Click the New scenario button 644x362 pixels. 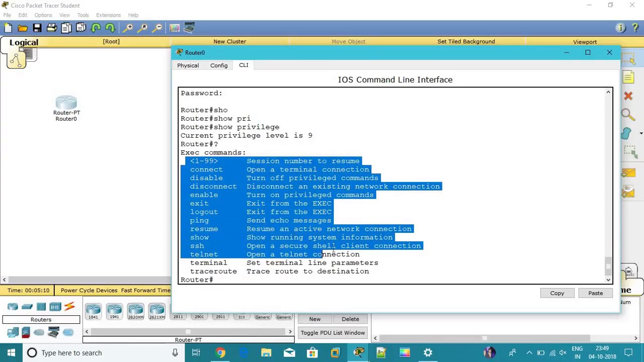[x=314, y=319]
